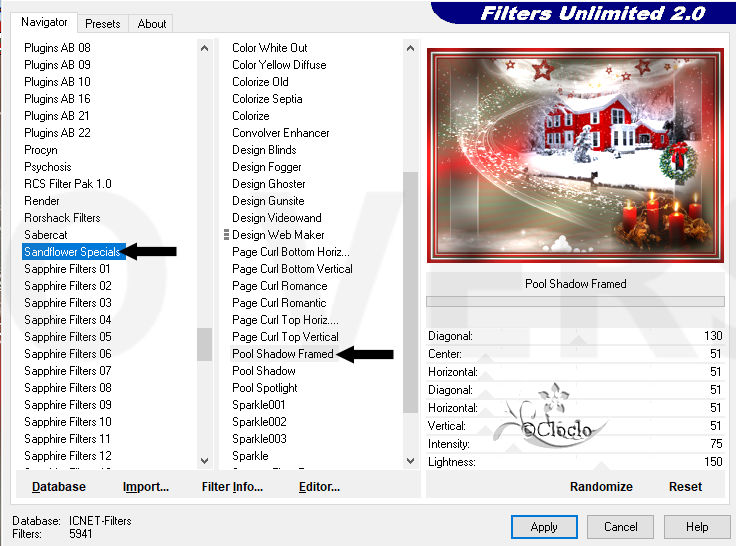736x546 pixels.
Task: Click the category list scrollbar thumb
Action: [204, 344]
